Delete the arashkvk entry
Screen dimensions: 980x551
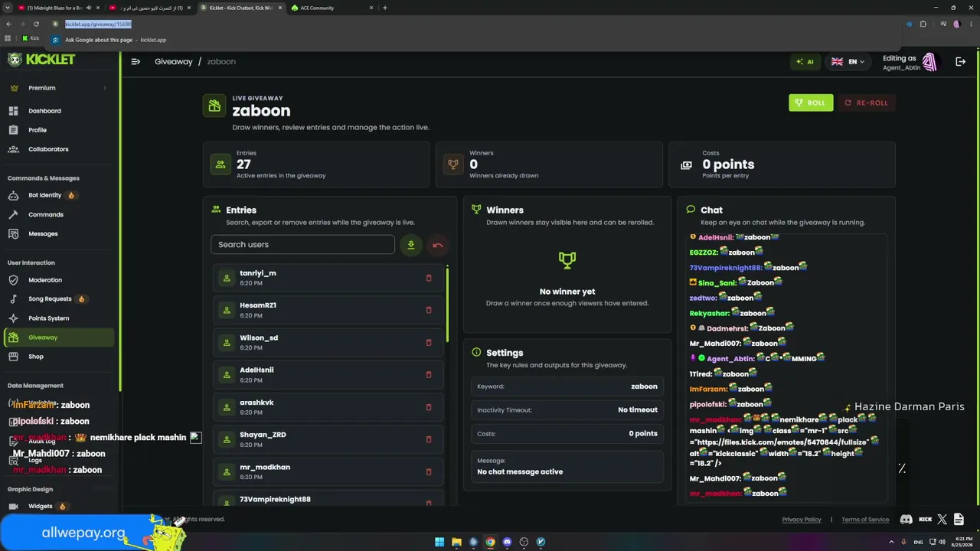(429, 407)
